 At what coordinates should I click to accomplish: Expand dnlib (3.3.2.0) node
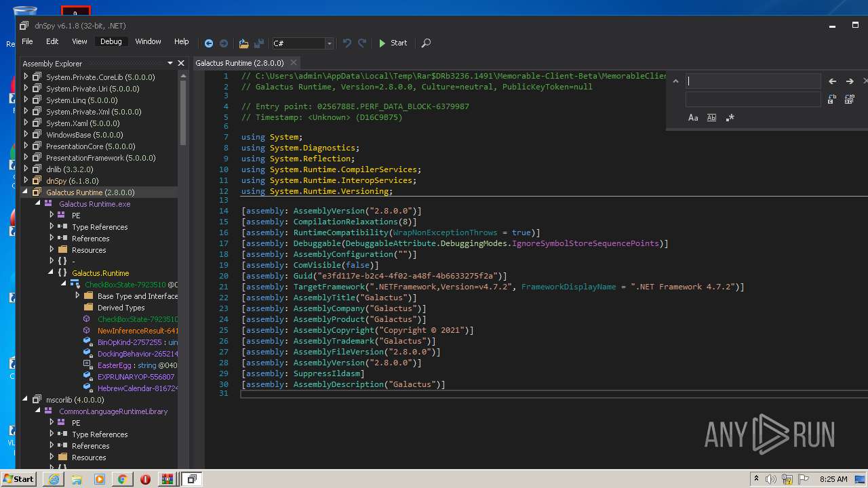click(x=26, y=169)
